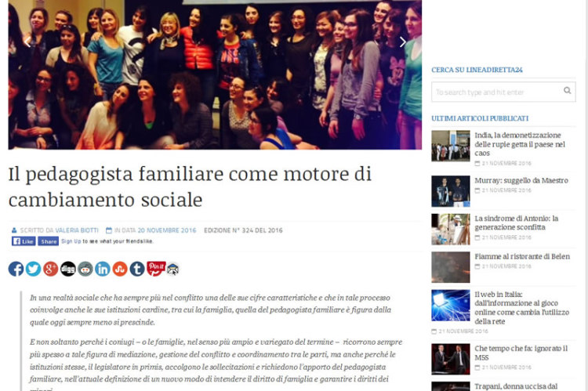Share the article on Digg
588x391 pixels.
click(68, 269)
